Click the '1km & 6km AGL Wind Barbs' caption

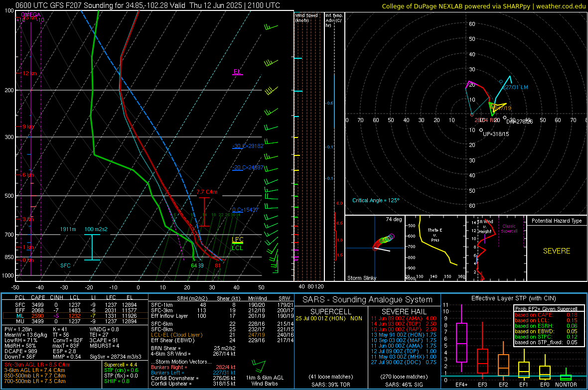[265, 381]
